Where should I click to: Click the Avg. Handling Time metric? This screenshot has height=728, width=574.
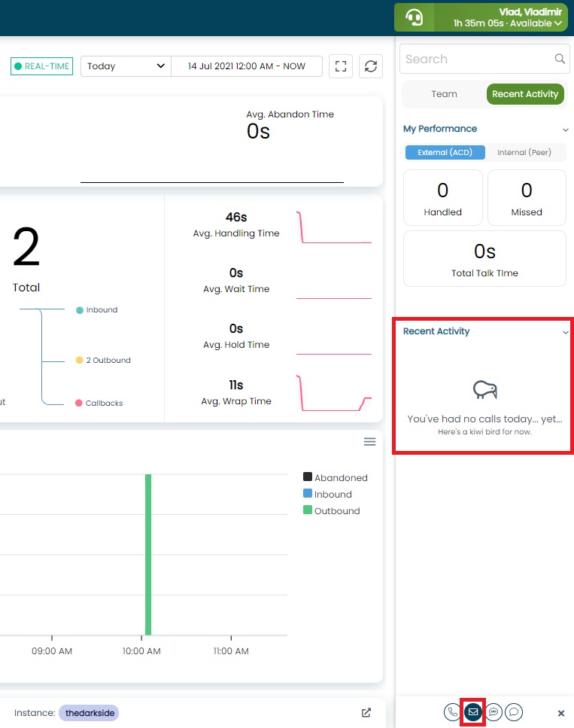[236, 225]
